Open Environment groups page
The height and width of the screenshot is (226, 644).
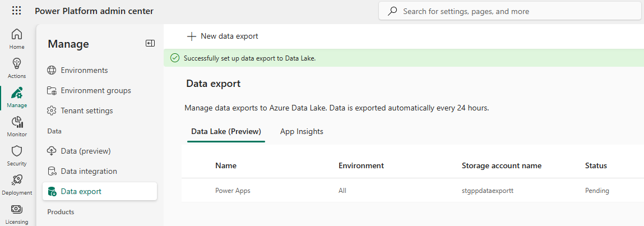point(95,90)
